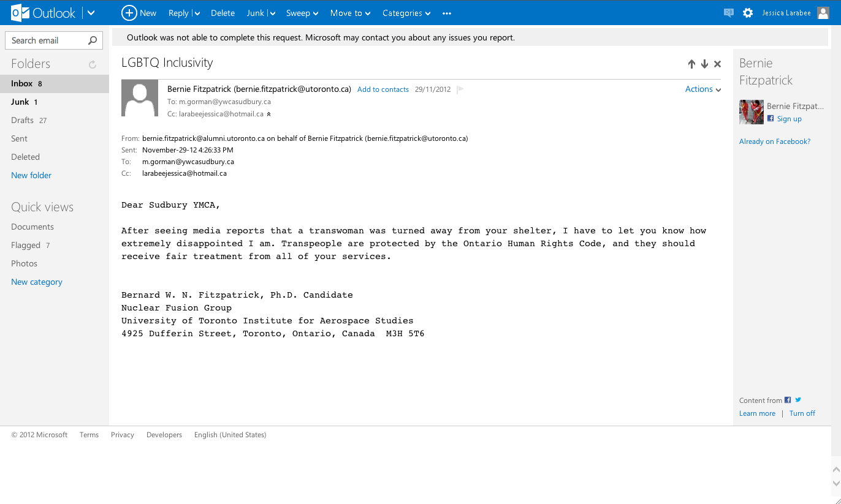Viewport: 841px width, 504px height.
Task: Click scroll up arrow at bottom right
Action: tap(836, 469)
